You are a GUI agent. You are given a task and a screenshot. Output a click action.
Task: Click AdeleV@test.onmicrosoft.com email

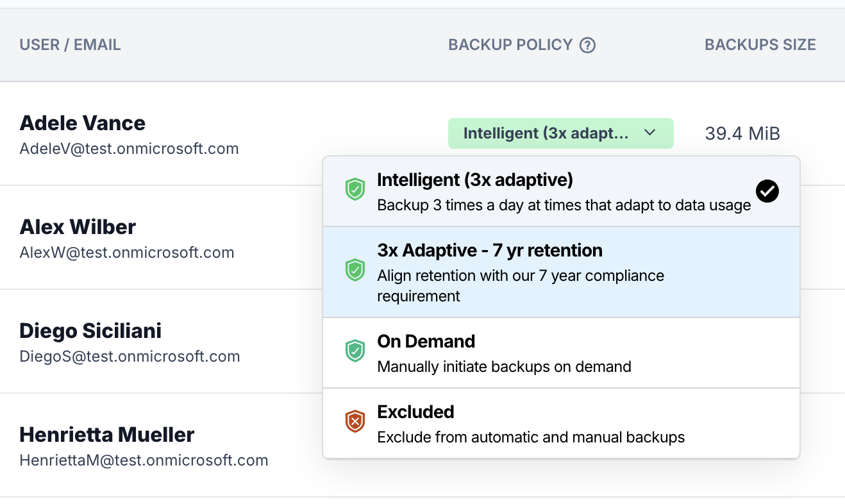point(129,149)
